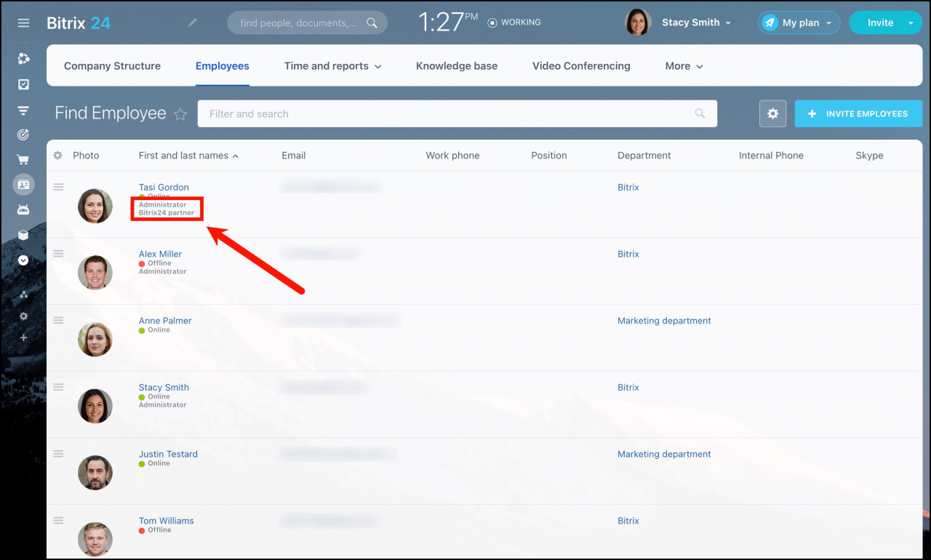The image size is (931, 560).
Task: Click Alex Miller's photo thumbnail
Action: [95, 273]
